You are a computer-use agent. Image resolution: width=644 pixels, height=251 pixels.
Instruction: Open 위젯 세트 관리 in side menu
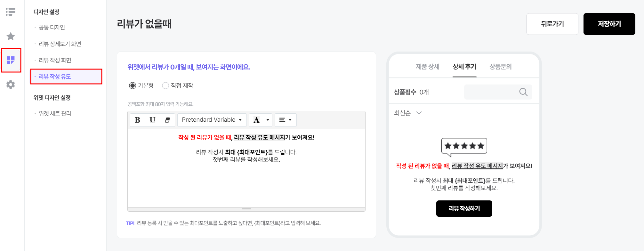pyautogui.click(x=55, y=113)
